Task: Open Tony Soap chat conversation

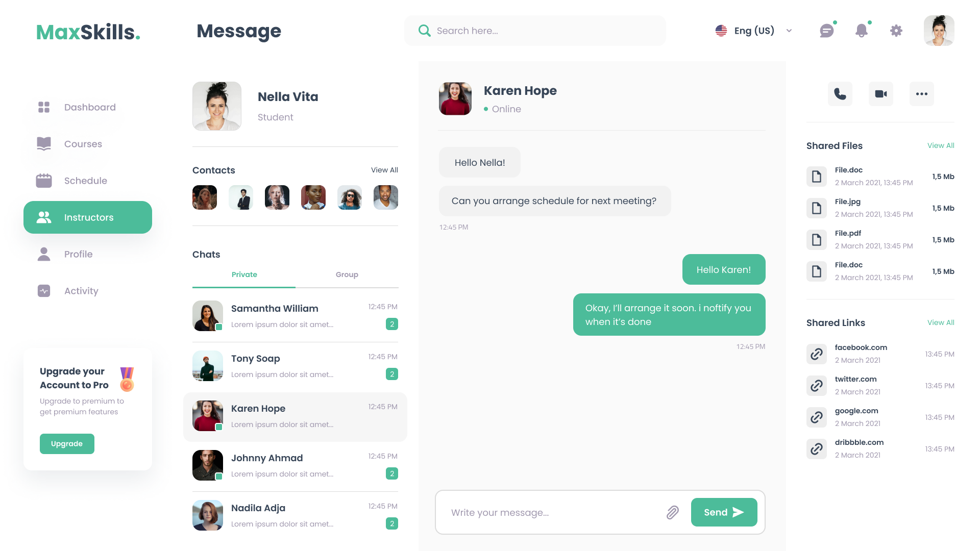Action: coord(295,366)
